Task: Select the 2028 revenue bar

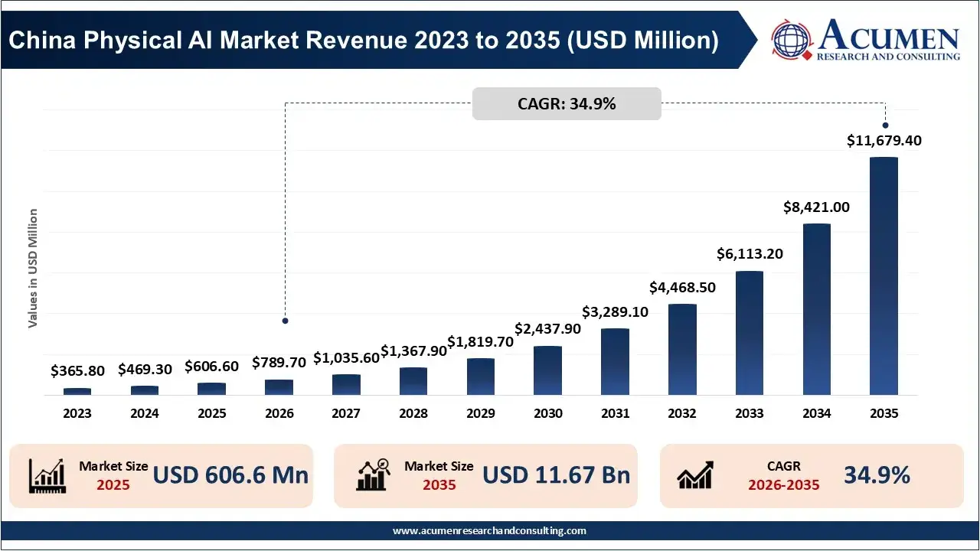Action: [x=413, y=381]
